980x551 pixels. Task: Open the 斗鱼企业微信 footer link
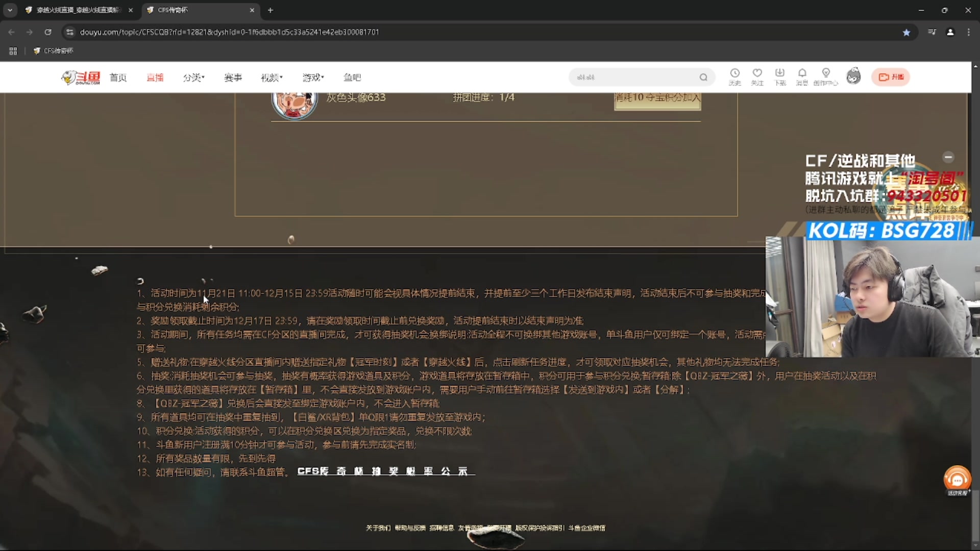(587, 528)
